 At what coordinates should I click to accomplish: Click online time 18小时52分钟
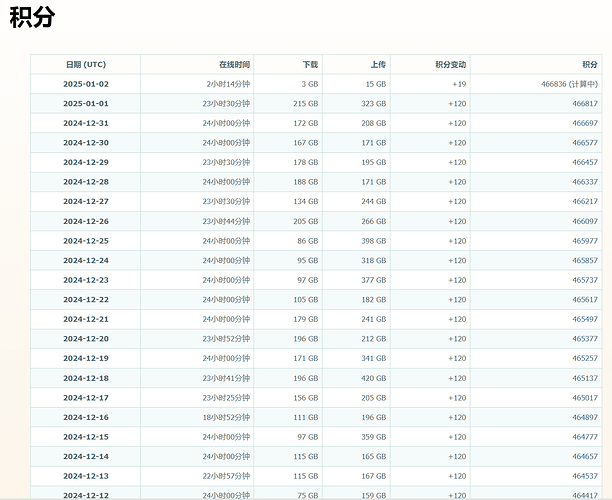pos(226,417)
